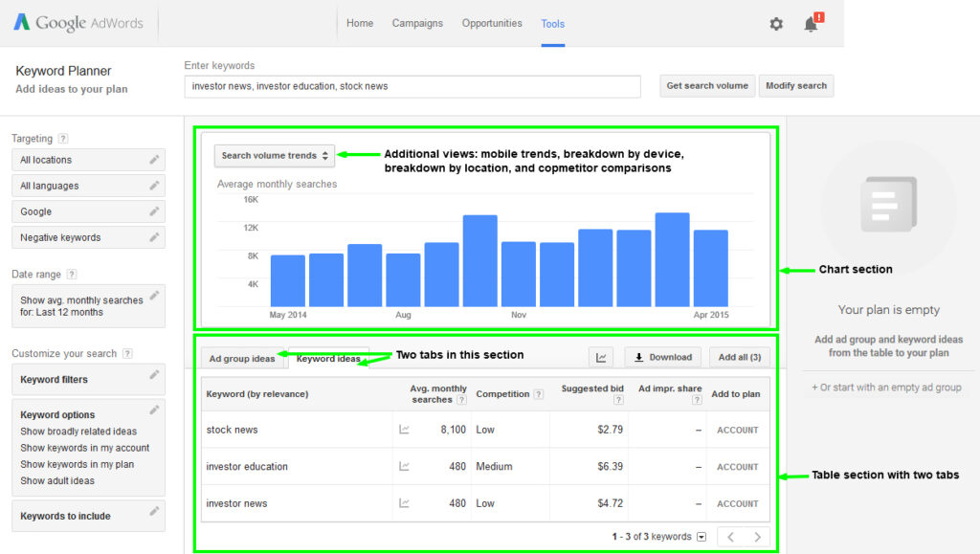Edit Keyword options pencil icon
The image size is (980, 554).
(x=154, y=410)
